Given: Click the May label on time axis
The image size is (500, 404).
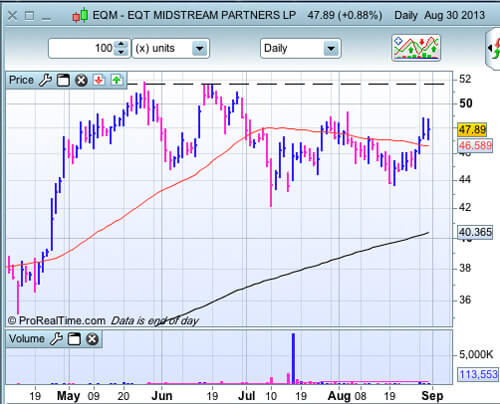Looking at the screenshot, I should point(69,396).
